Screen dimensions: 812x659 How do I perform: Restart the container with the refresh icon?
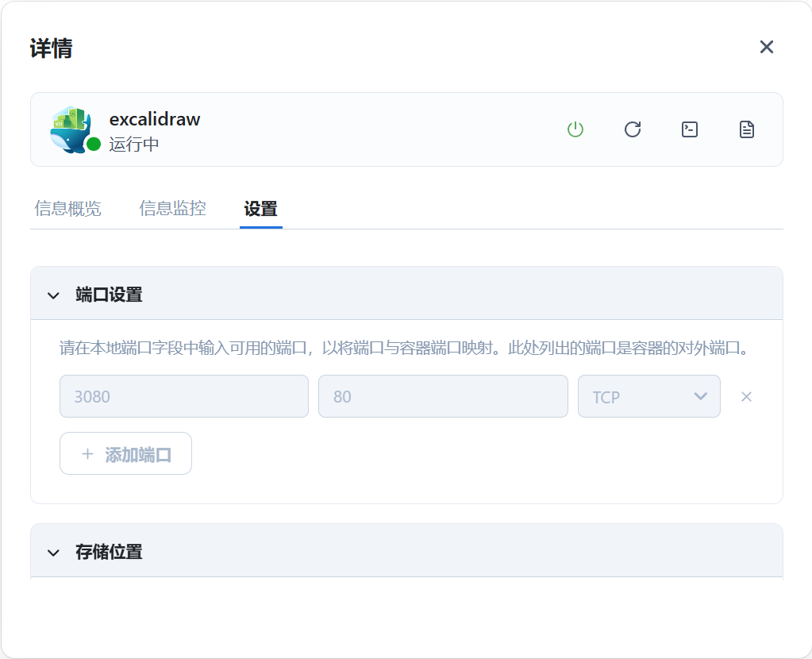[x=633, y=129]
